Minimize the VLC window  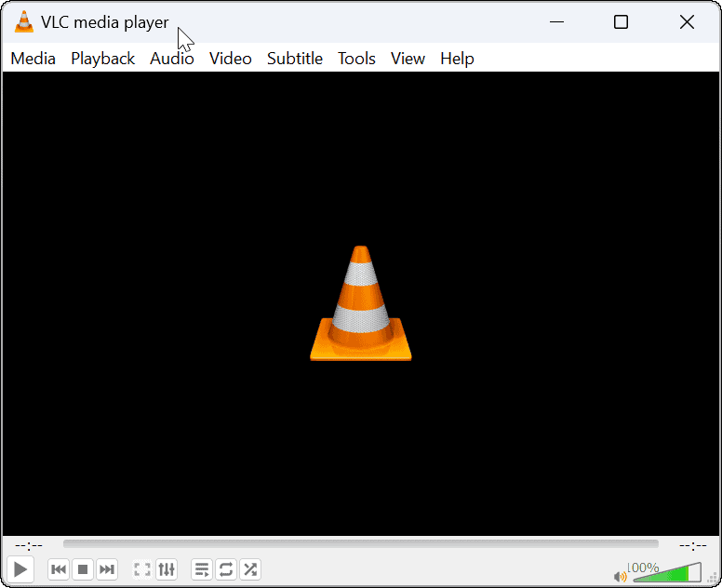coord(556,21)
